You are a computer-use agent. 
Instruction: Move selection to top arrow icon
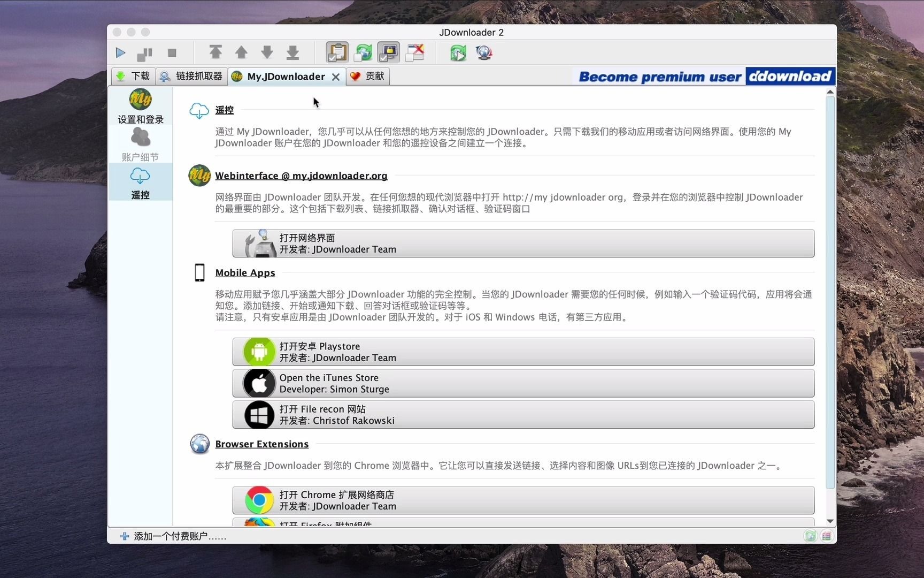pyautogui.click(x=215, y=52)
